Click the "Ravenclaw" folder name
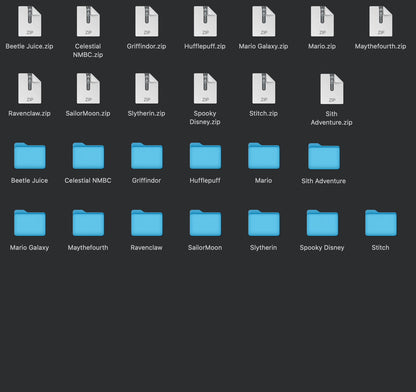 tap(146, 248)
